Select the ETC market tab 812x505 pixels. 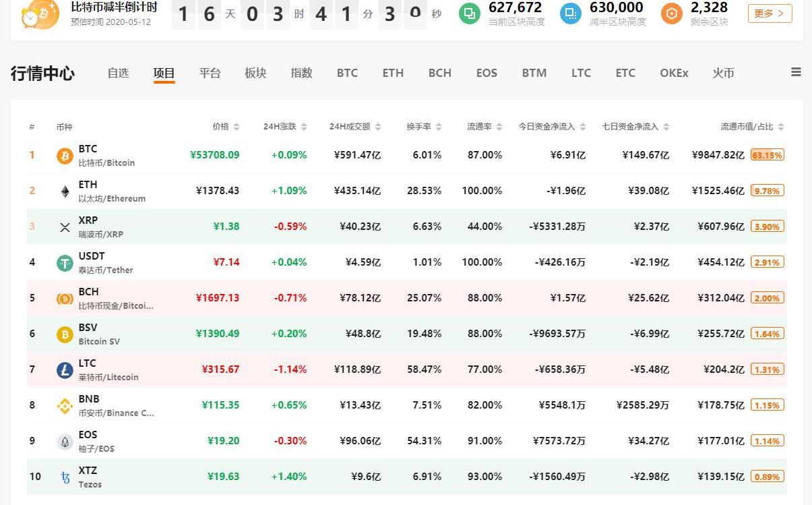pyautogui.click(x=625, y=73)
